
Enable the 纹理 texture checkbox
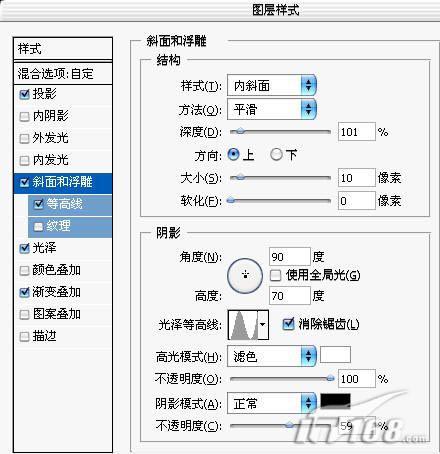pyautogui.click(x=39, y=226)
